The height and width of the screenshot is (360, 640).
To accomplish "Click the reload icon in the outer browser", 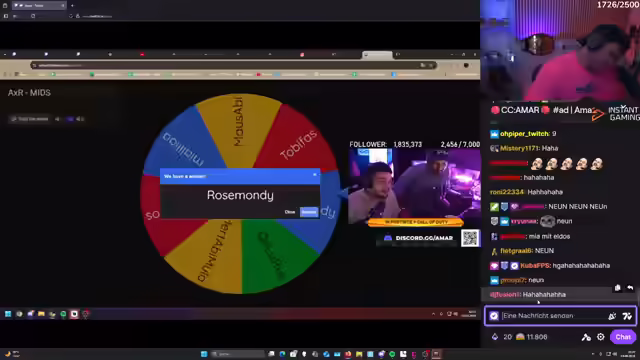I will tap(33, 16).
